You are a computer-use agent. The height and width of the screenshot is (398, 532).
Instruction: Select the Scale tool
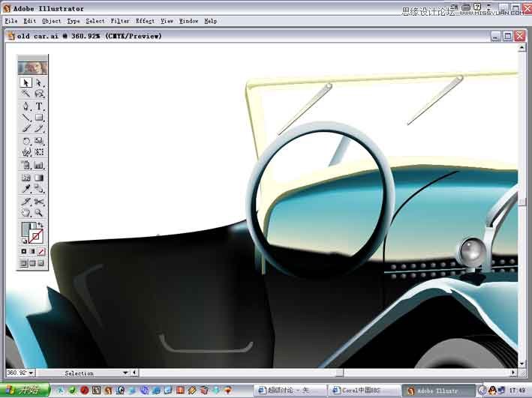[39, 141]
